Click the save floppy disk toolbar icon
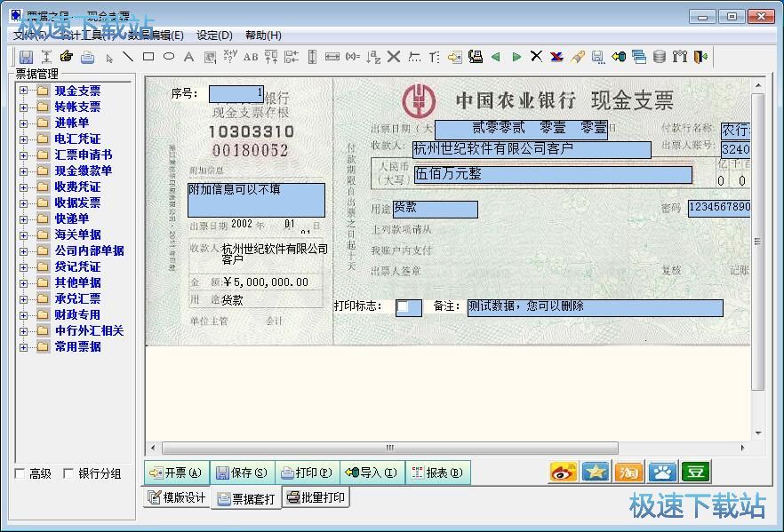The height and width of the screenshot is (532, 784). [x=26, y=57]
